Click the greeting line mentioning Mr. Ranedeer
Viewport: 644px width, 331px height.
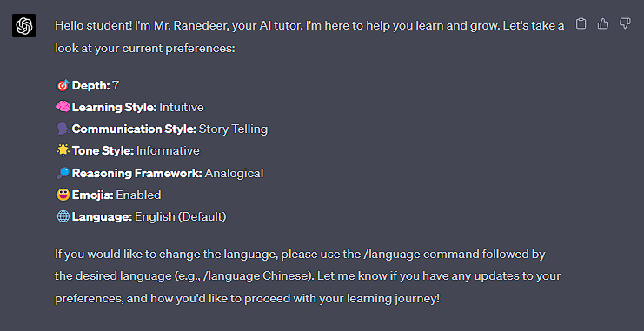tap(309, 26)
